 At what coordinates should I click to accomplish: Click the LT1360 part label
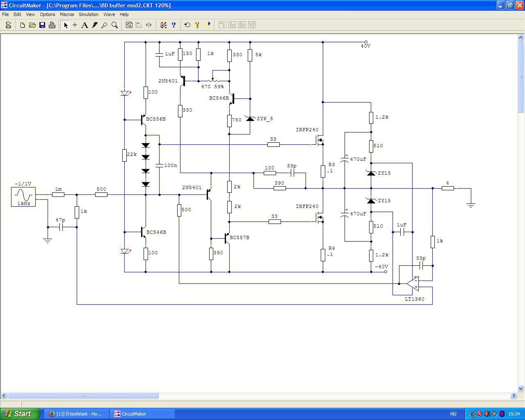pos(415,299)
